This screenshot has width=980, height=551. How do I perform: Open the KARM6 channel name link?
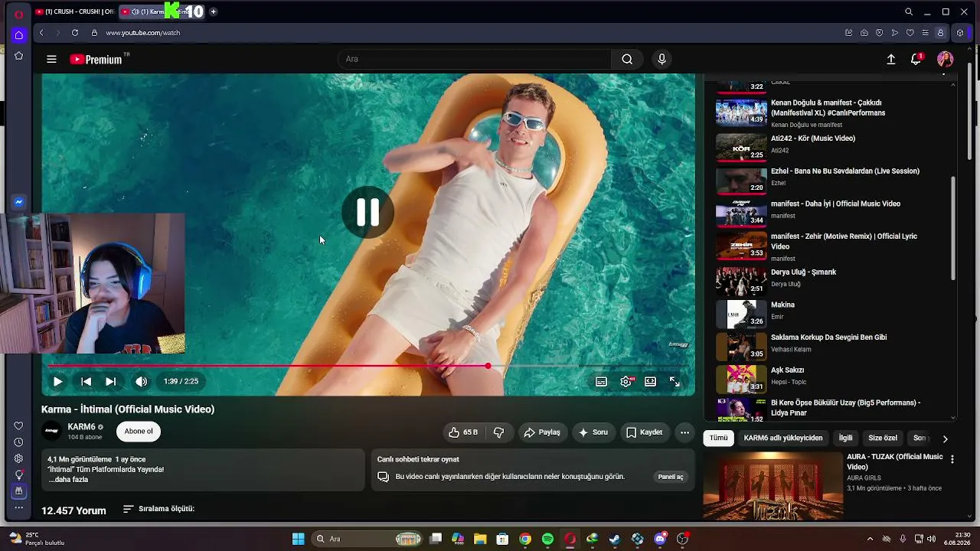81,427
